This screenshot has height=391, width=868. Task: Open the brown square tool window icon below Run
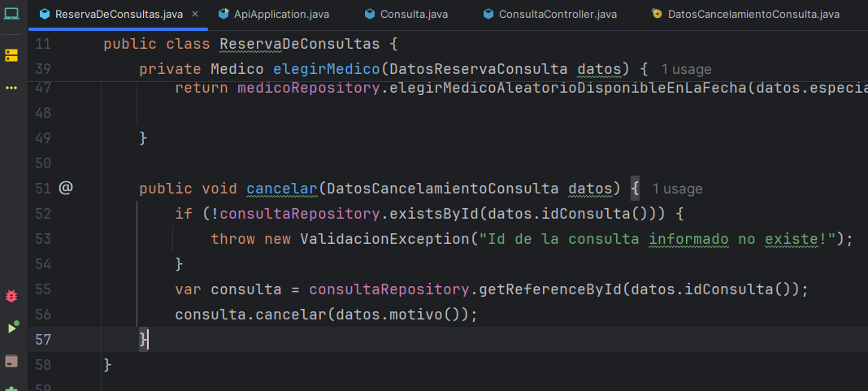pos(11,361)
